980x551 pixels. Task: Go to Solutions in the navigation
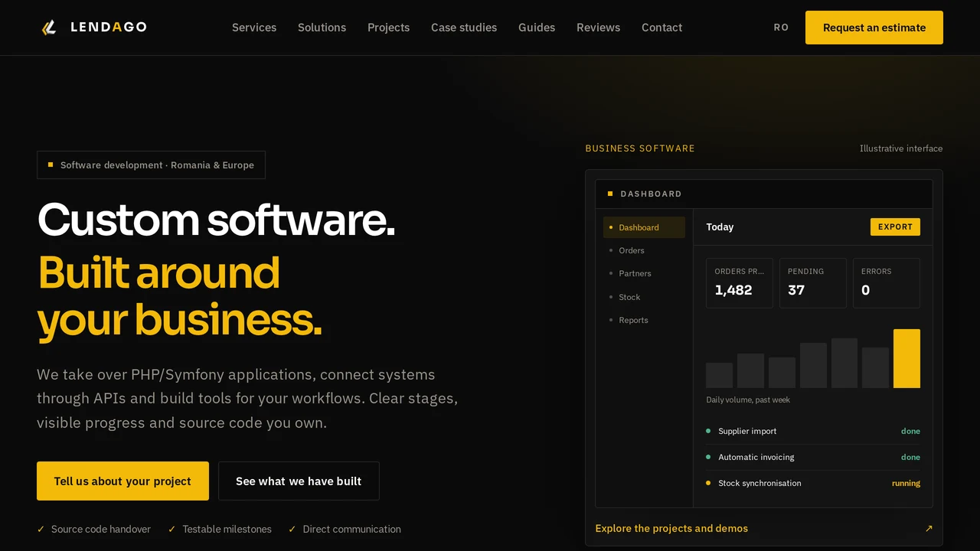pyautogui.click(x=322, y=28)
